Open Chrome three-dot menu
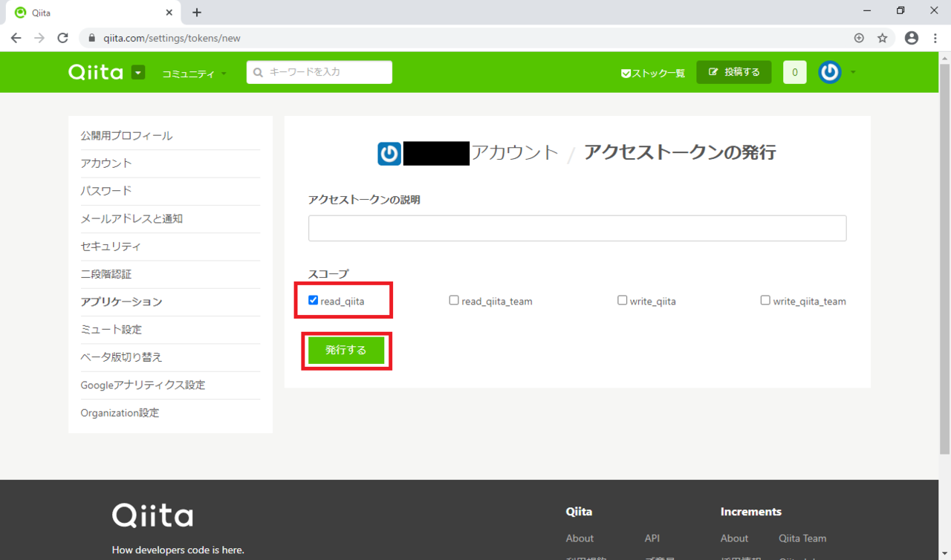 tap(935, 38)
